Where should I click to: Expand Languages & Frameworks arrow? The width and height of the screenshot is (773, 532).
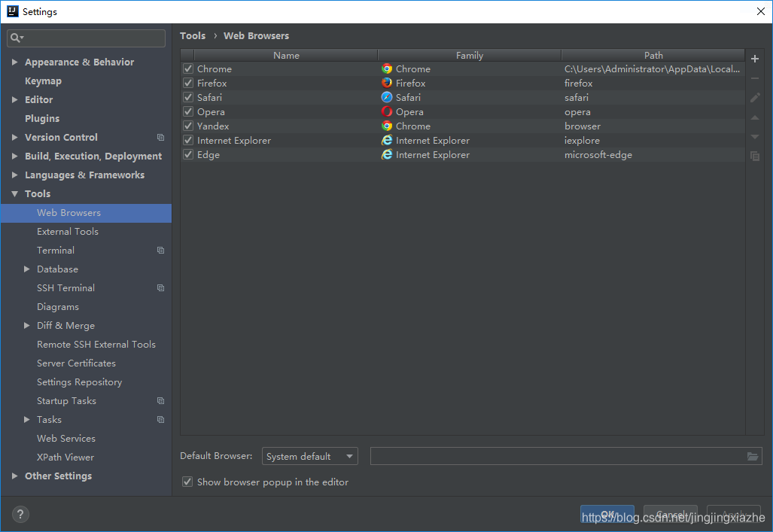[15, 175]
